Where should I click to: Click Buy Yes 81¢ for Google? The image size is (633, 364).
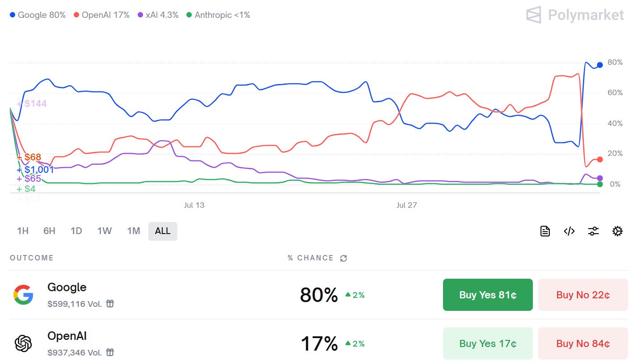(488, 295)
